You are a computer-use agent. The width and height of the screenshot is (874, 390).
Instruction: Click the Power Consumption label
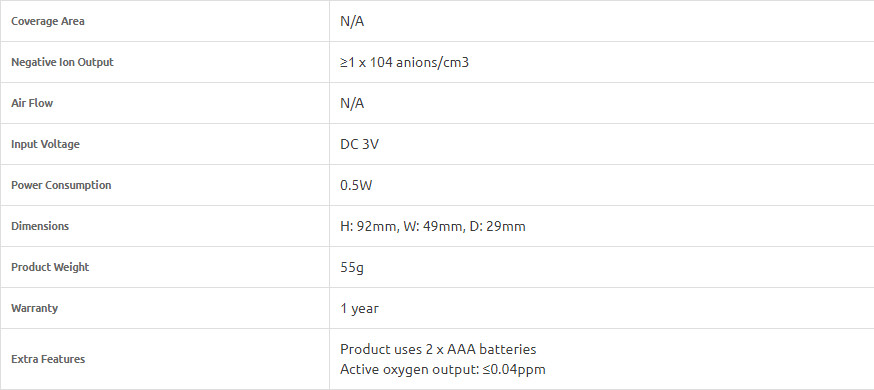click(x=61, y=185)
